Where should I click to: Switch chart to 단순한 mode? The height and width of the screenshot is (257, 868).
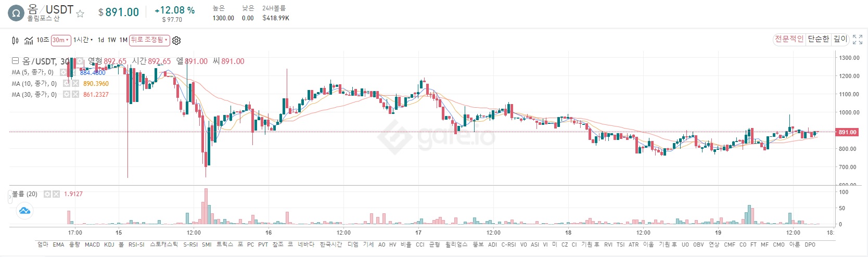[x=818, y=39]
